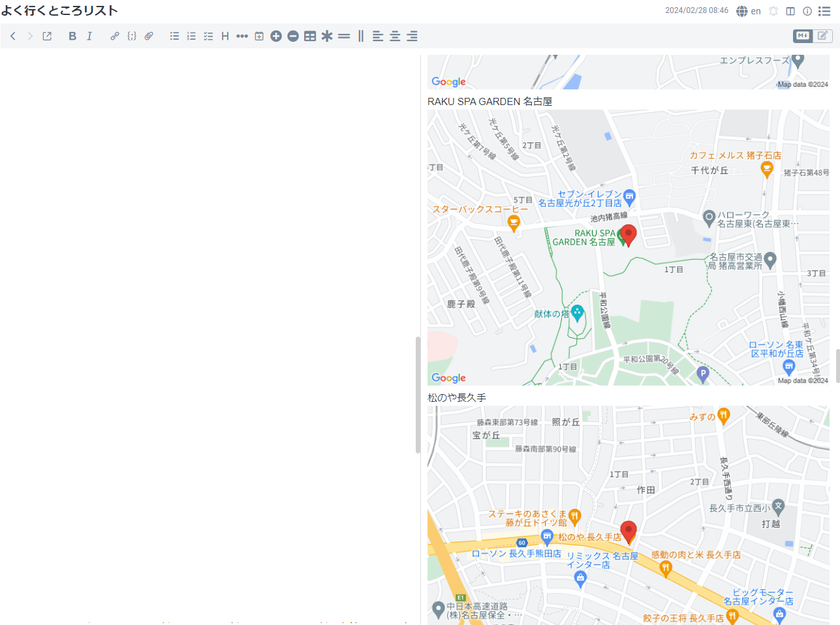Screen dimensions: 840x625
Task: Insert date and time stamp
Action: pos(259,36)
